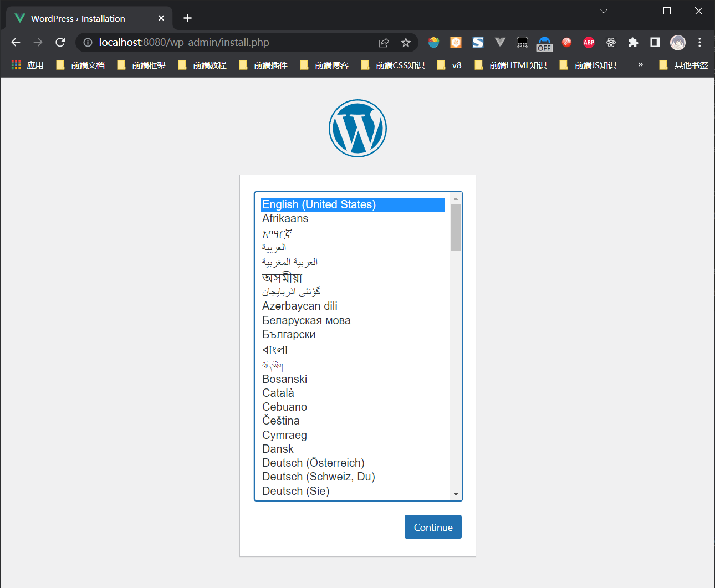This screenshot has height=588, width=715.
Task: Select Deutsch (Sie) from language list
Action: (296, 491)
